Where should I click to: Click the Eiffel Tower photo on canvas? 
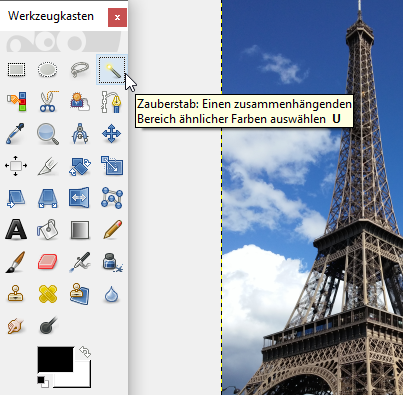click(x=312, y=197)
